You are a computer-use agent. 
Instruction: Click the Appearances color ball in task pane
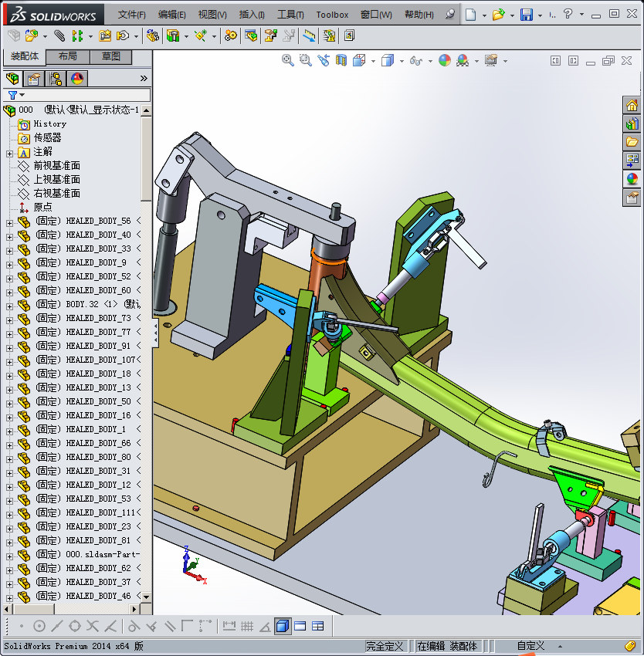pyautogui.click(x=632, y=179)
